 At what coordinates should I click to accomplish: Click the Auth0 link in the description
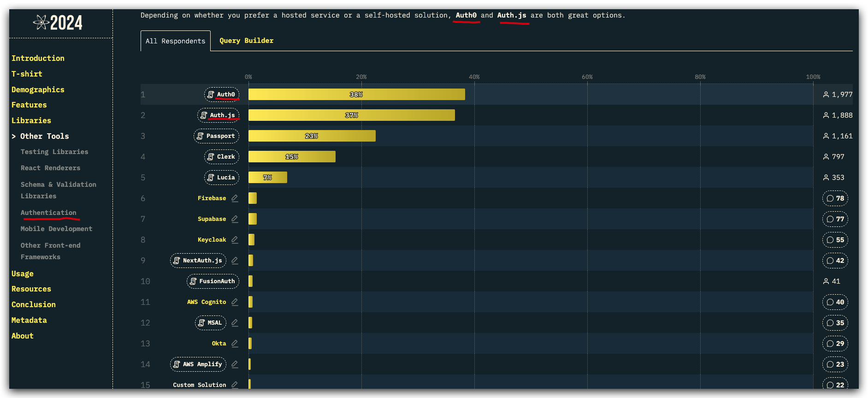pos(466,15)
